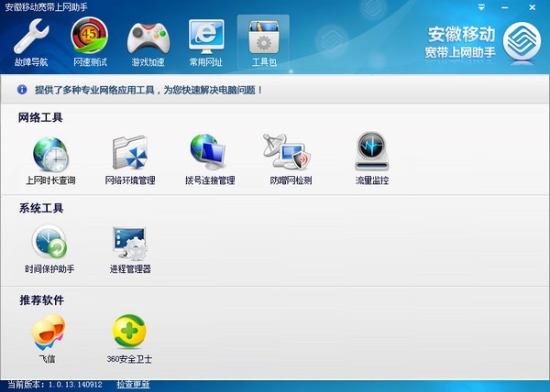
Task: Open 进程管理器 process manager
Action: 130,250
